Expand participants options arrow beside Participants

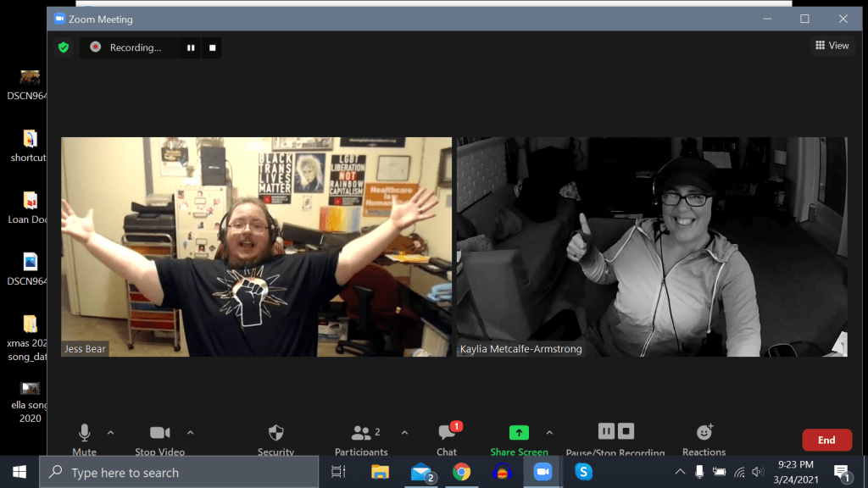click(404, 432)
